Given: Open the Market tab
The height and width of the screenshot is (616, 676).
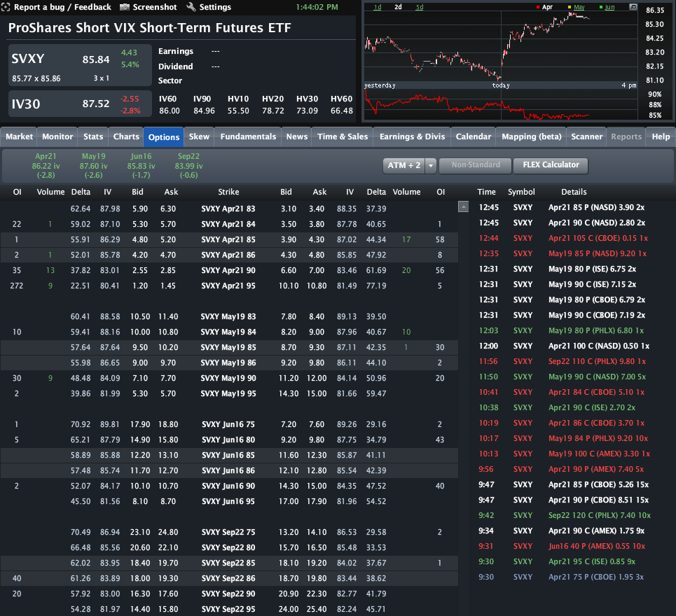Looking at the screenshot, I should pyautogui.click(x=19, y=136).
